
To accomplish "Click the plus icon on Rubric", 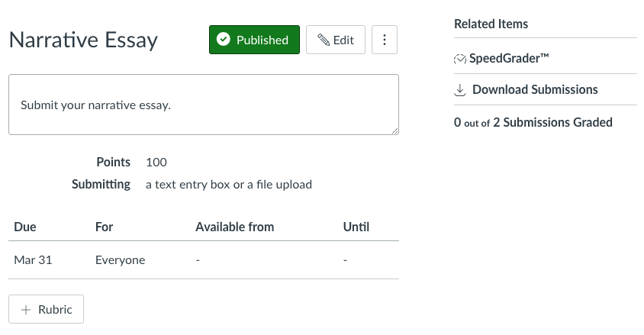I will pos(26,310).
